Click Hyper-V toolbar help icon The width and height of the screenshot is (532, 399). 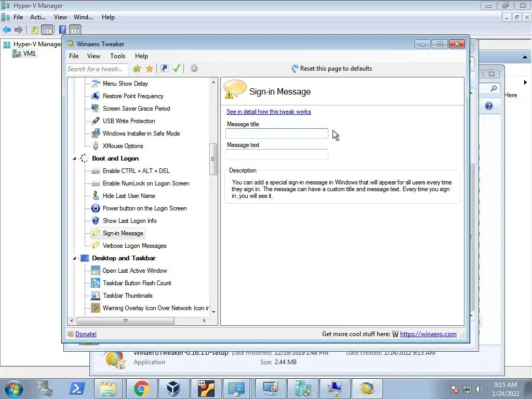point(62,30)
